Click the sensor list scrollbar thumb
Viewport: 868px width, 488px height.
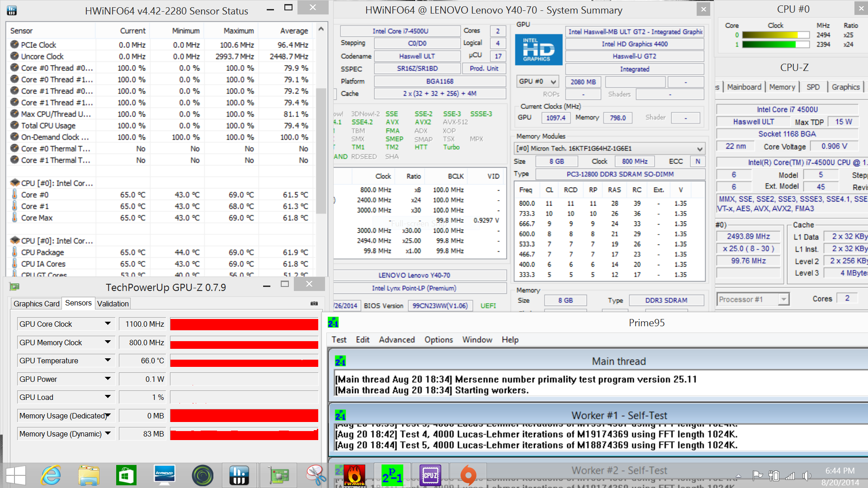pos(321,151)
